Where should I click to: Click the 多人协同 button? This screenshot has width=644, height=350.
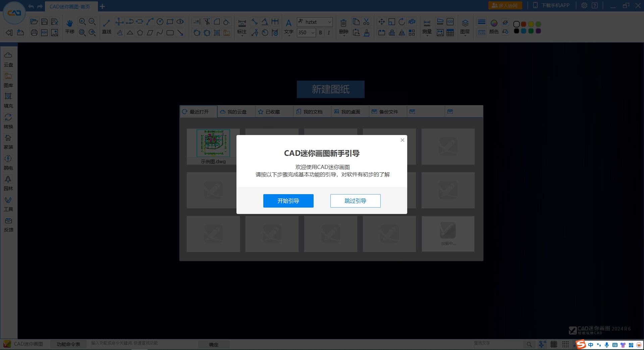pyautogui.click(x=505, y=5)
